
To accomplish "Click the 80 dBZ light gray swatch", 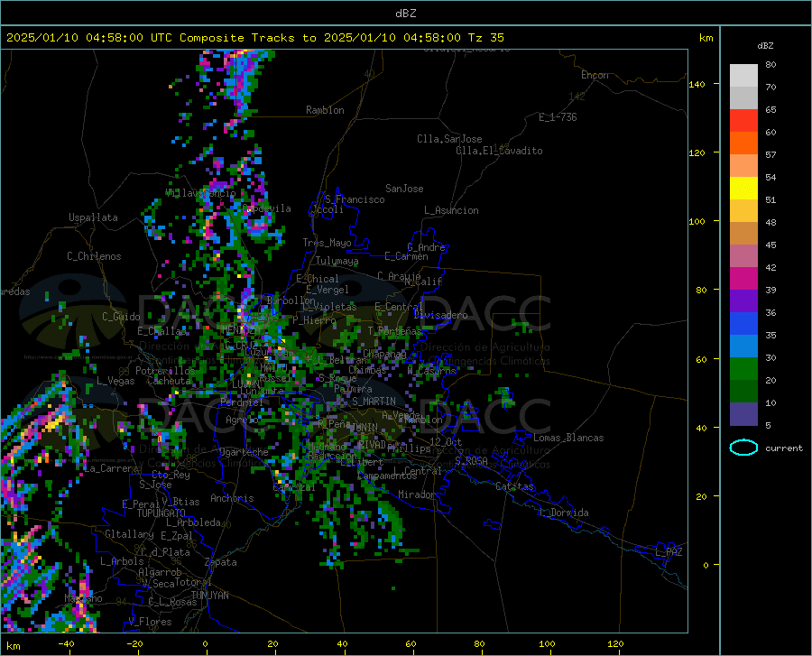I will (743, 75).
